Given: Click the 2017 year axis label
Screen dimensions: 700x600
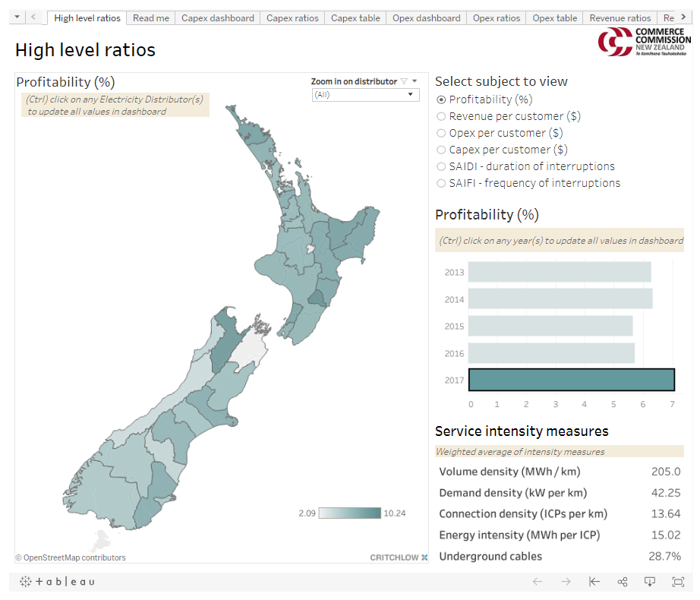Looking at the screenshot, I should [454, 381].
